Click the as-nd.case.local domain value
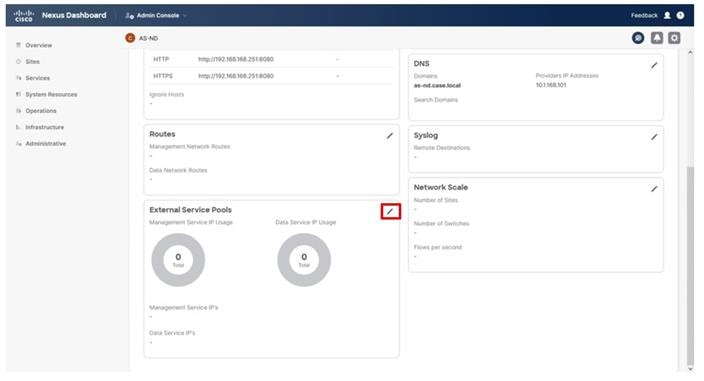The width and height of the screenshot is (704, 381). click(437, 85)
